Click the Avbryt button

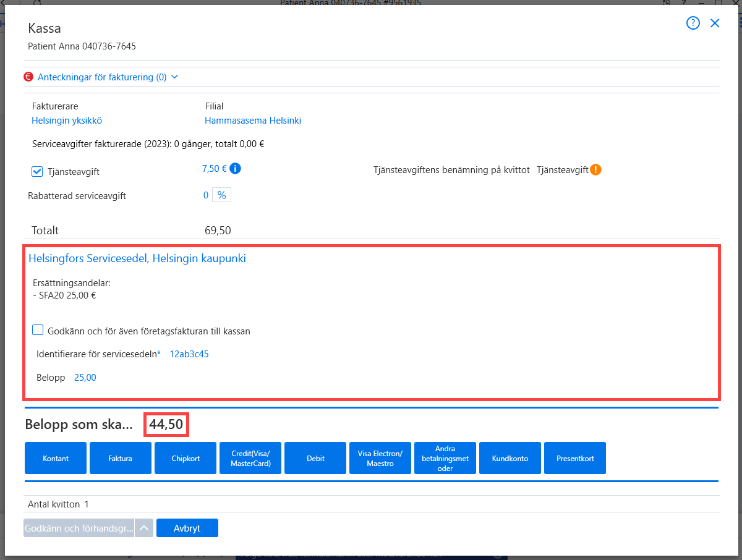pyautogui.click(x=187, y=528)
